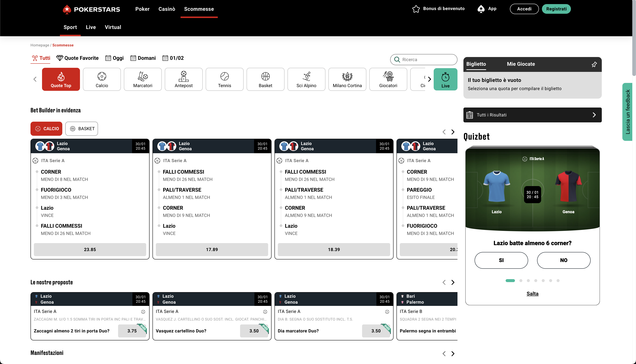Answer SI to the Quizbet question
The width and height of the screenshot is (636, 364).
click(x=501, y=260)
